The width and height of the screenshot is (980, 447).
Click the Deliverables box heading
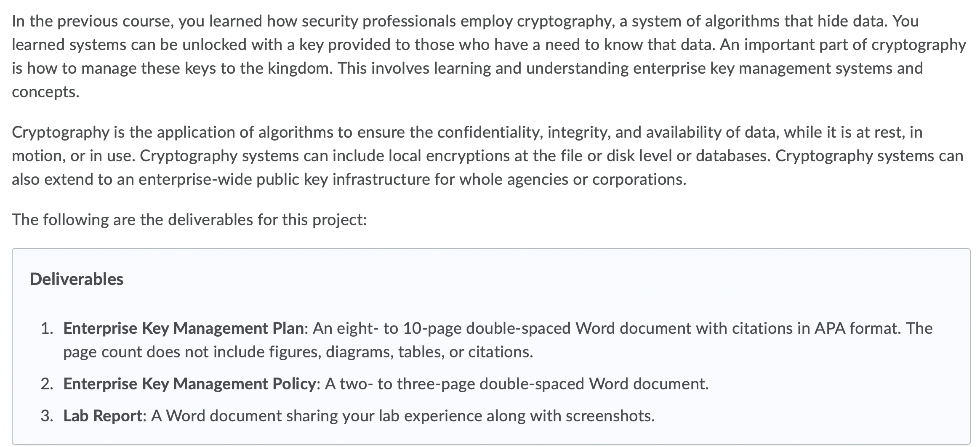pyautogui.click(x=77, y=279)
